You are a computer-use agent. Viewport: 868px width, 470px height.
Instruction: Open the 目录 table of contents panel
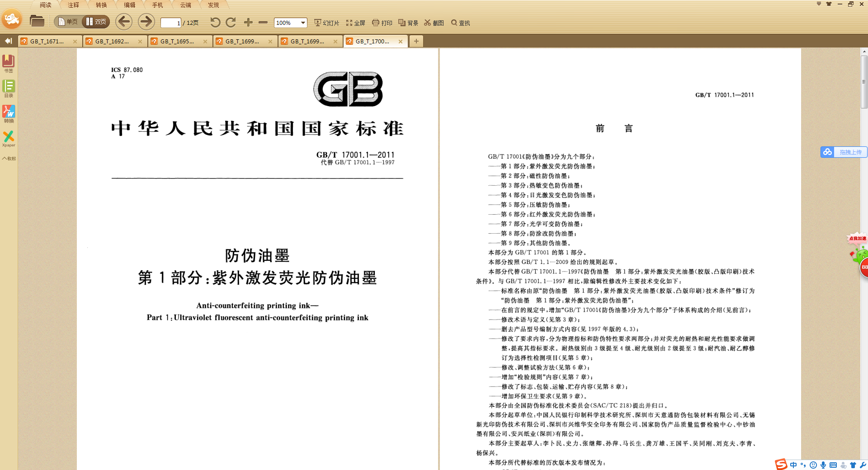(x=9, y=88)
